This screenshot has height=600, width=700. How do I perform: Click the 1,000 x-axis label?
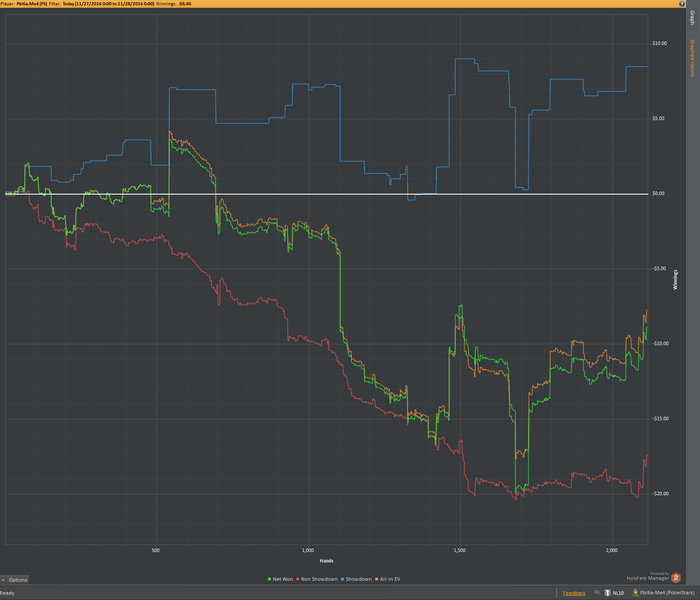pos(308,550)
